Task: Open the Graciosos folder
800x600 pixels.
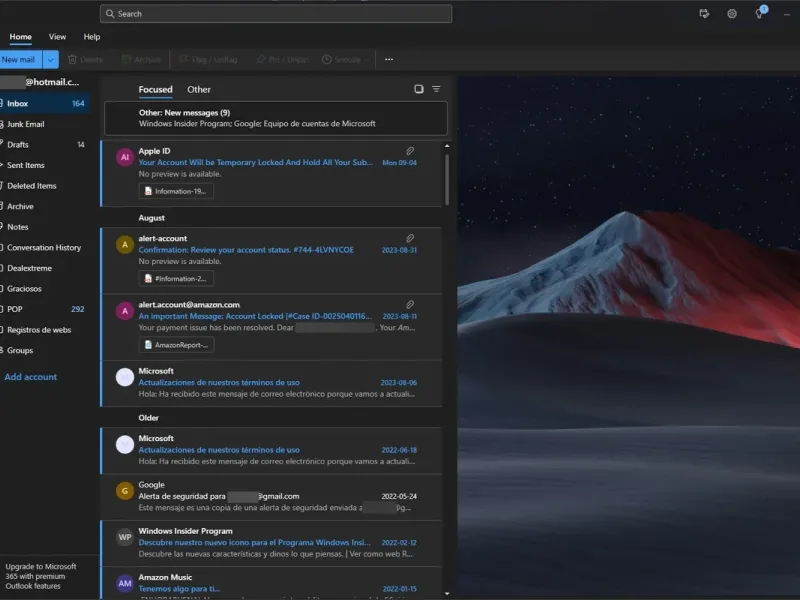Action: (44, 289)
